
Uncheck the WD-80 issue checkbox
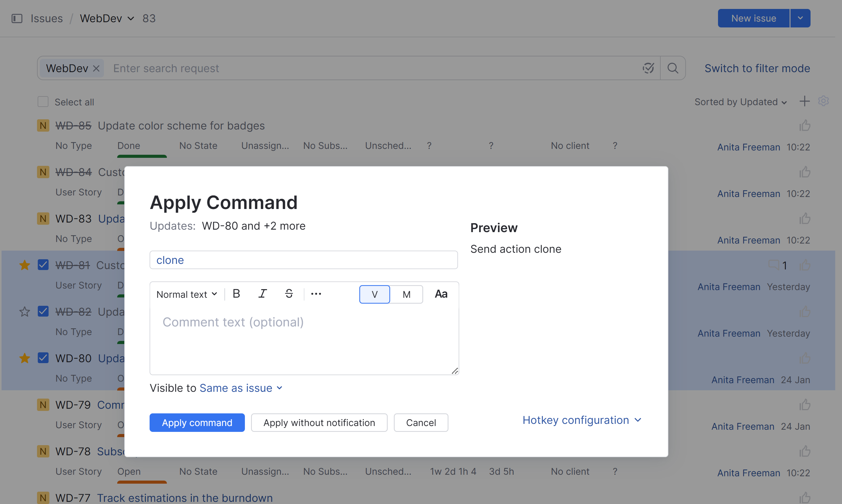click(x=43, y=358)
